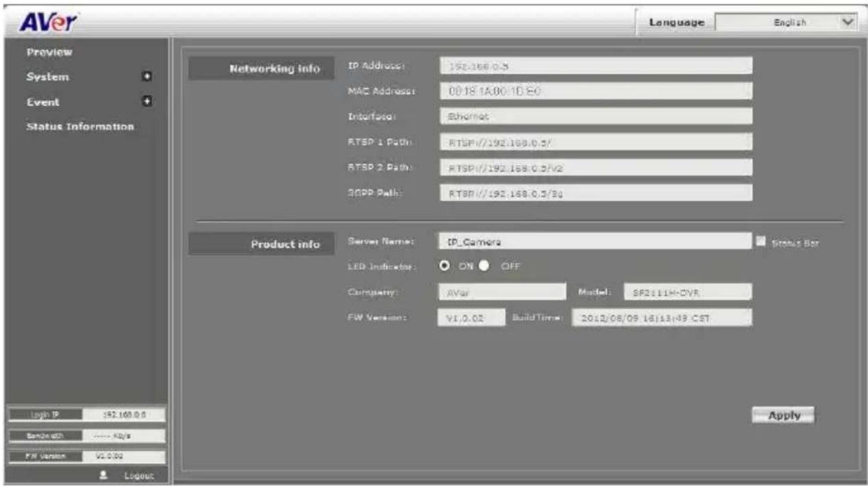Screen dimensions: 868x486
Task: Click the RTSP 2 Path field
Action: pos(595,167)
